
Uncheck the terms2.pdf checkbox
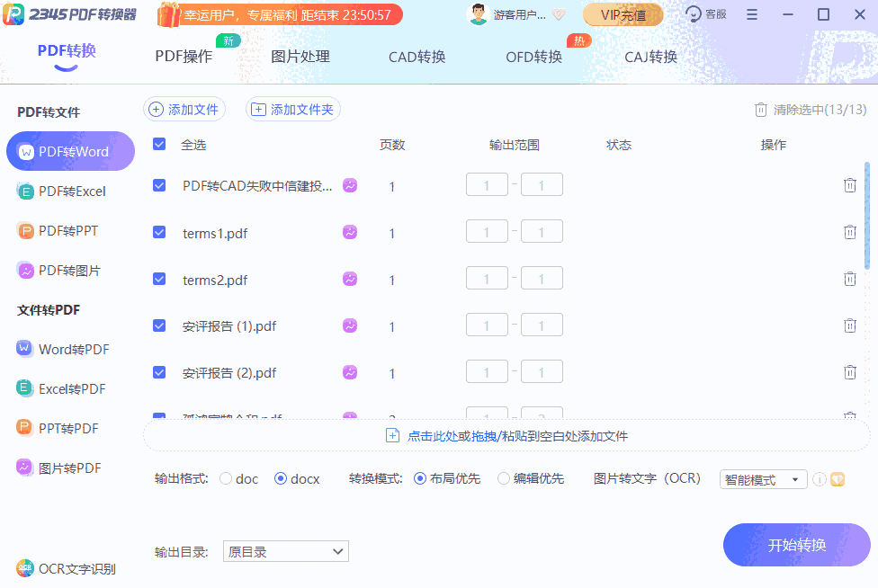(159, 278)
